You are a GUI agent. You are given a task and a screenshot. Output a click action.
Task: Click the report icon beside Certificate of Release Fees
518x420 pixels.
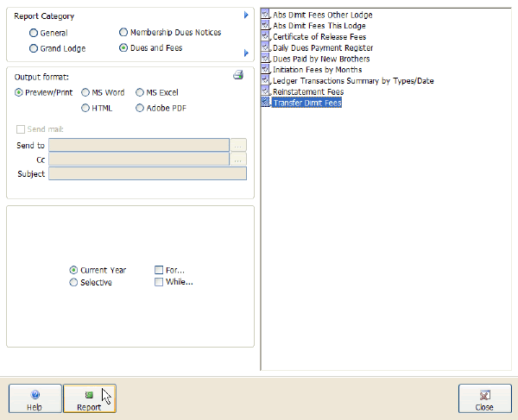click(266, 37)
